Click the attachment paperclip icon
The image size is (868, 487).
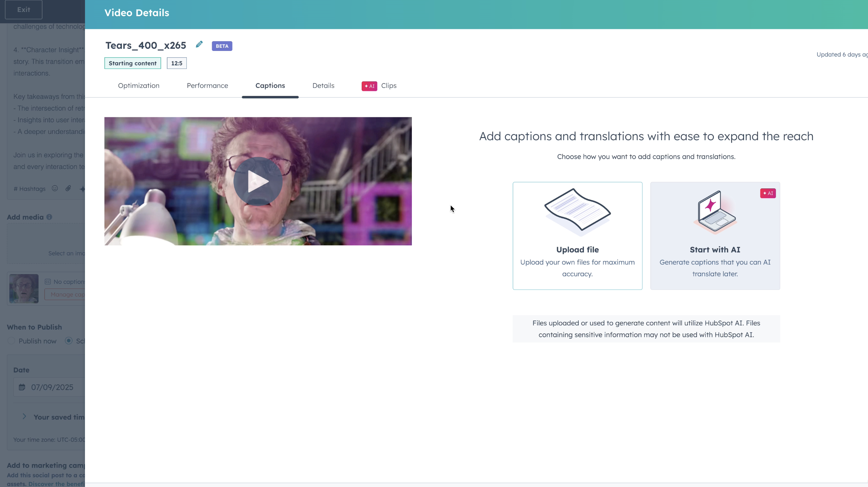click(x=68, y=188)
